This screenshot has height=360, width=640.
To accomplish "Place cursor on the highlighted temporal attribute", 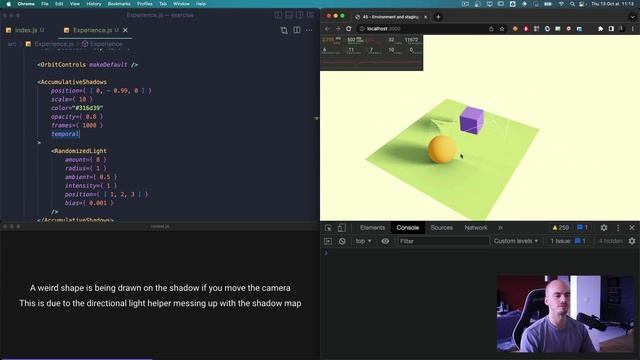I will pyautogui.click(x=65, y=134).
